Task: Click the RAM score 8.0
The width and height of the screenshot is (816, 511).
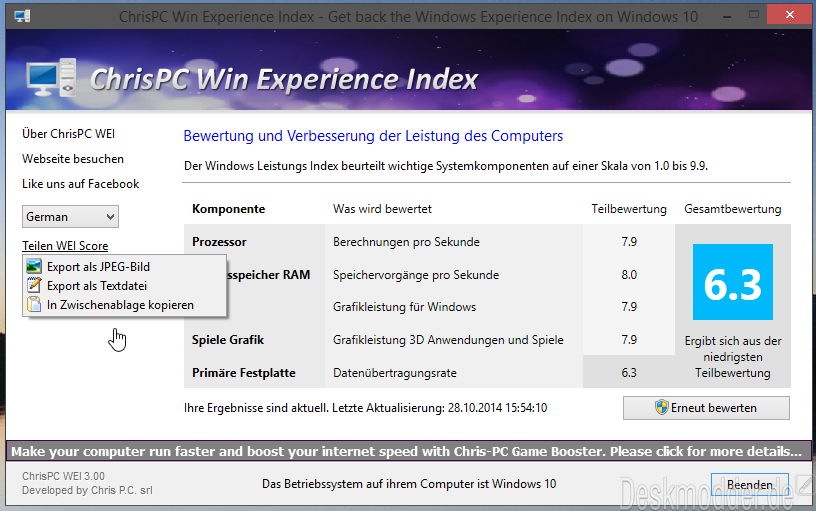Action: point(629,274)
